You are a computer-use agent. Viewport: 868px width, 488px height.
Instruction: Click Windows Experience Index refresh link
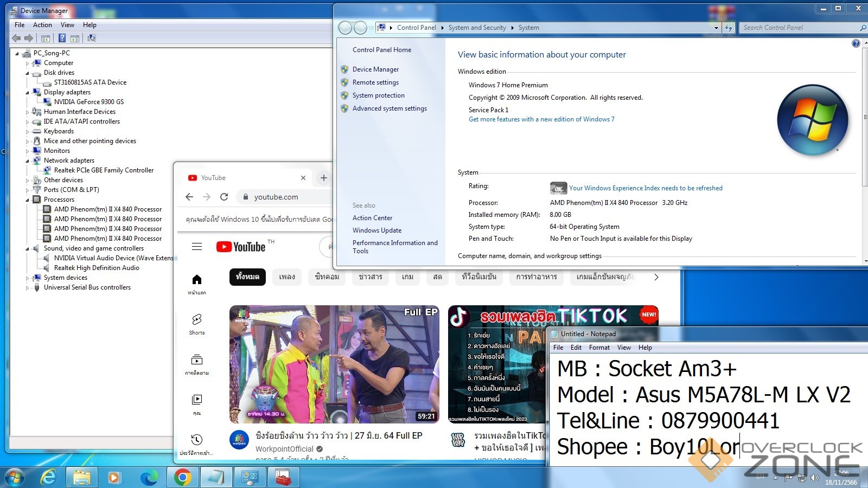coord(646,188)
